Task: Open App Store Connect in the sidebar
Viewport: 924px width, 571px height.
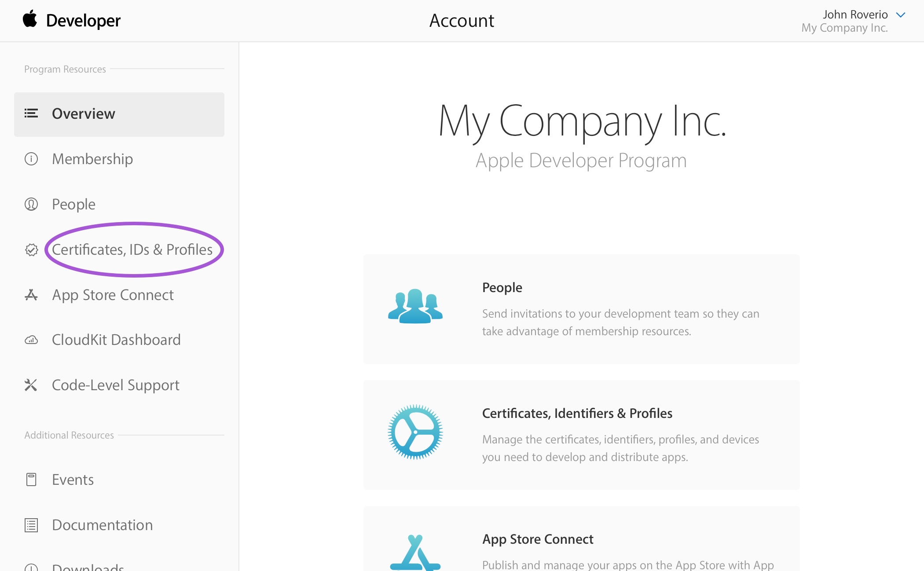Action: (x=113, y=295)
